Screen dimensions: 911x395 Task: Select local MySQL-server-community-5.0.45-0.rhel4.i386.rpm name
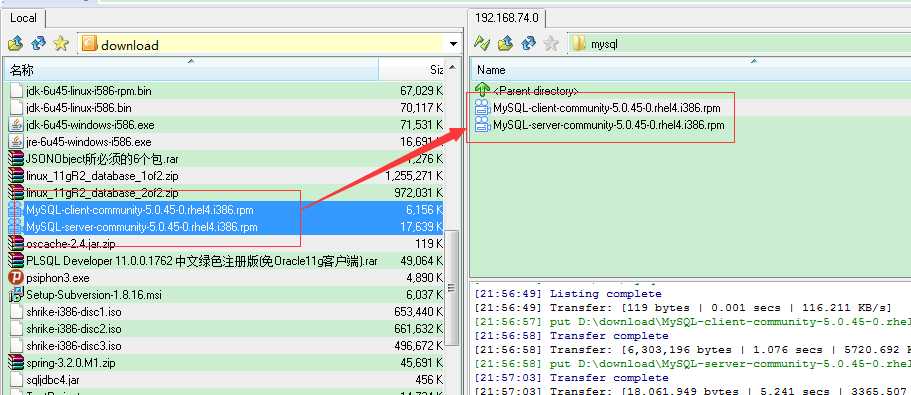point(142,227)
